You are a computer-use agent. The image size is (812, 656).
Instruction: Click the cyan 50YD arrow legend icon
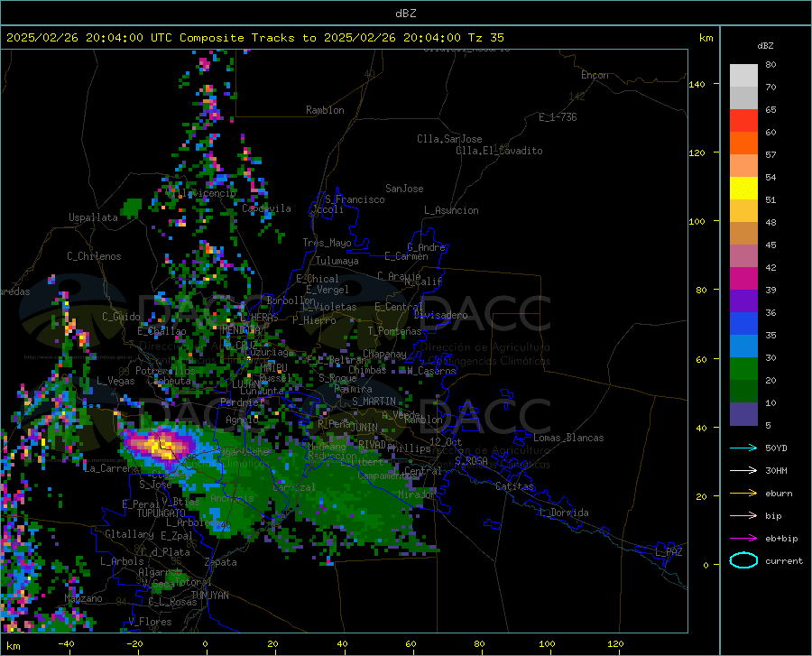coord(743,448)
